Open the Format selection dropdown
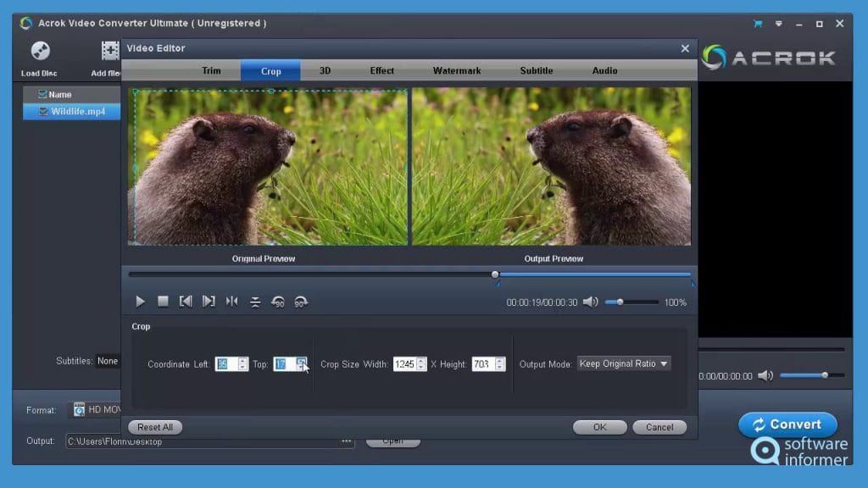This screenshot has width=868, height=488. pos(97,409)
